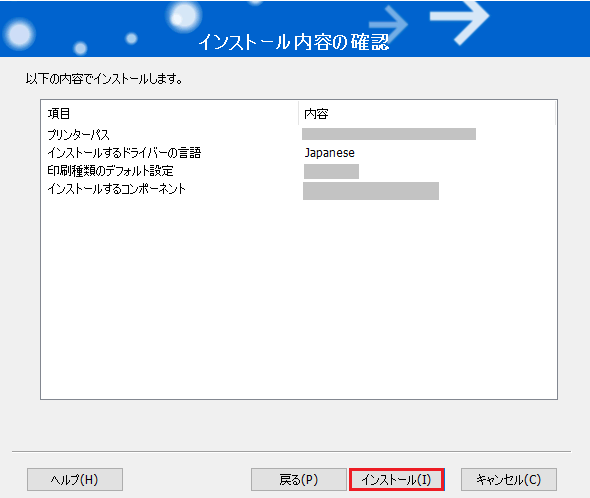590x498 pixels.
Task: Click the grayed default print type value
Action: 331,171
